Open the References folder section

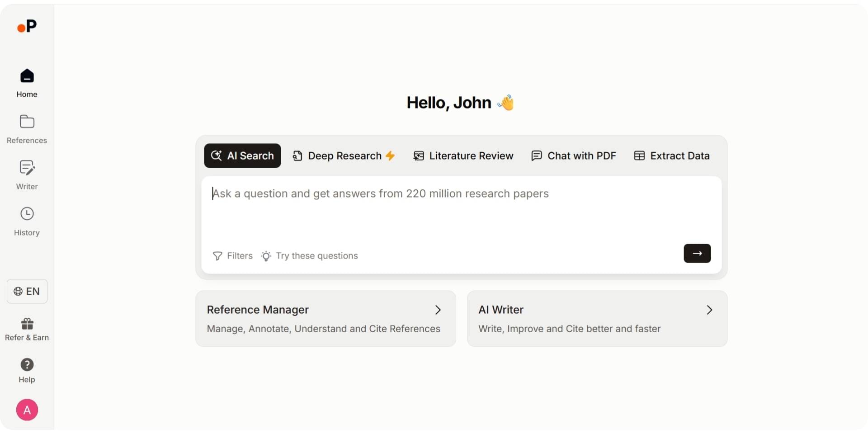27,129
